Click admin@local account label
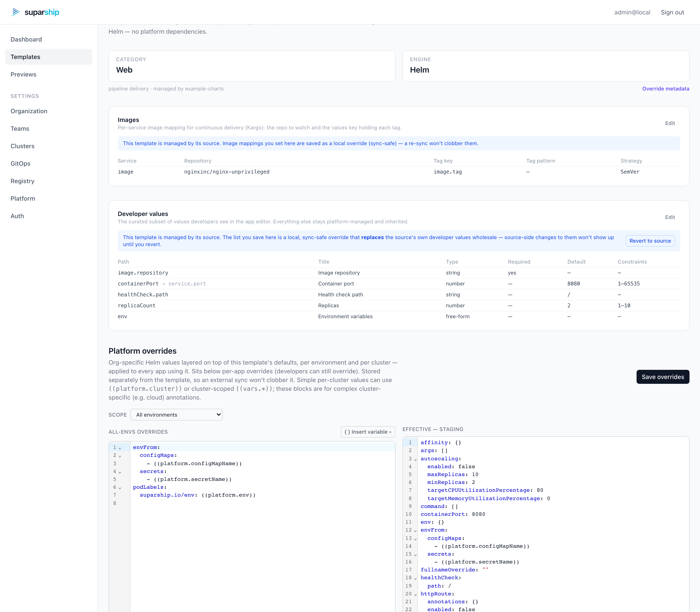 632,12
